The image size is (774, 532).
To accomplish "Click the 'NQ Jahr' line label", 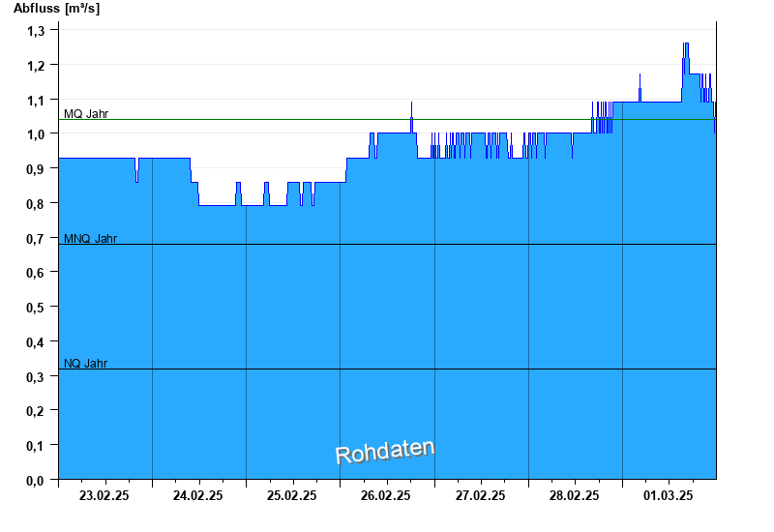I will 85,364.
